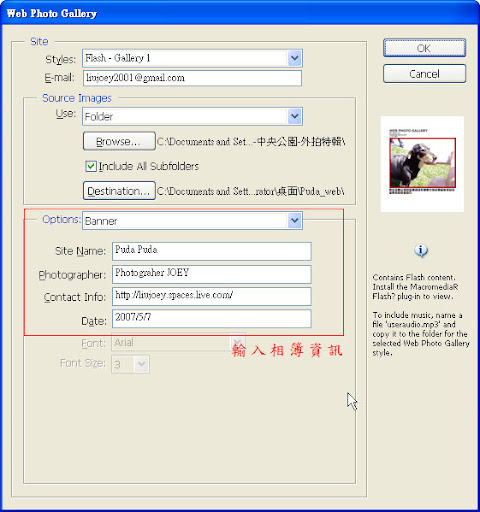
Task: Open the Styles dropdown arrow
Action: tap(294, 58)
